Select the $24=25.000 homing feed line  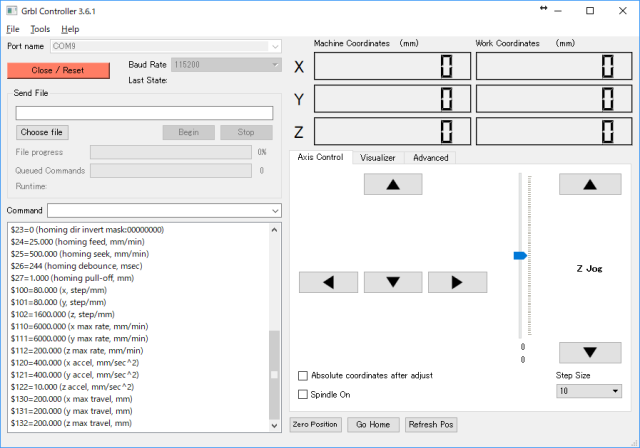(x=78, y=242)
